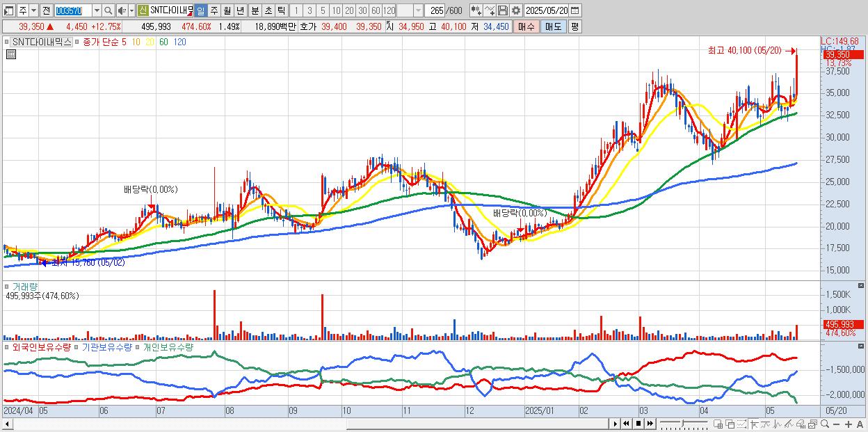Screen dimensions: 868x432
Task: Click the 평 button
Action: [574, 26]
